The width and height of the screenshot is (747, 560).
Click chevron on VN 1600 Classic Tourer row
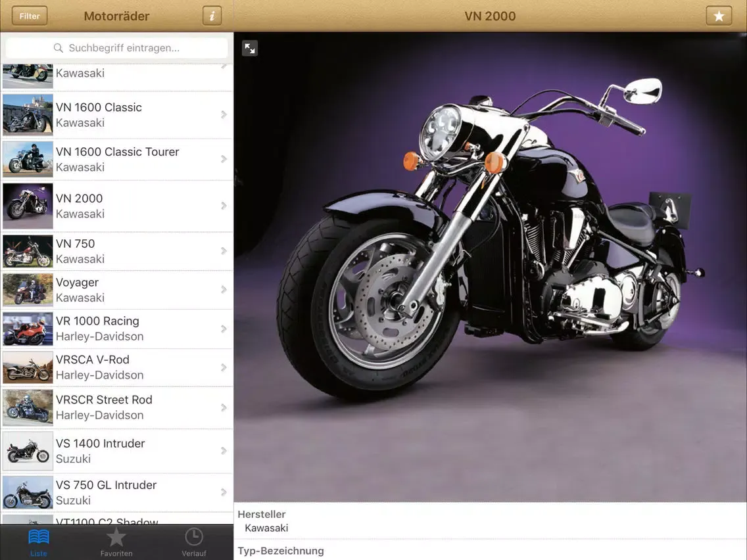(224, 159)
